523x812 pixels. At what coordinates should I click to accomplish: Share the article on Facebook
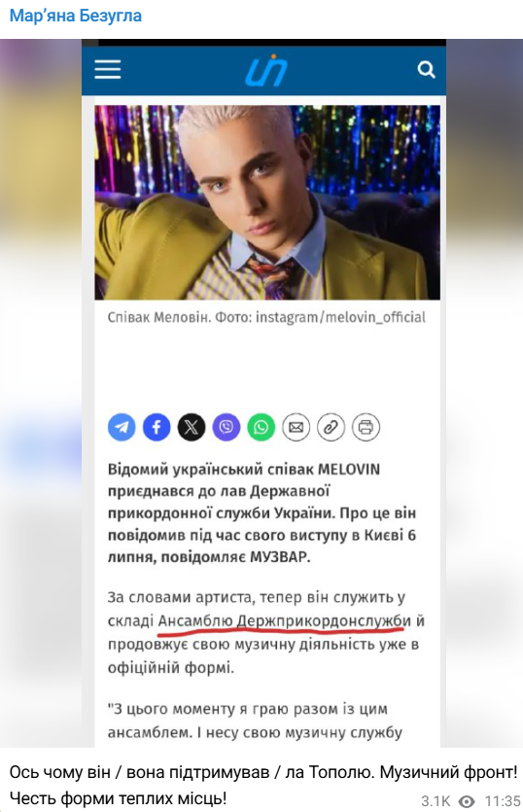click(157, 427)
